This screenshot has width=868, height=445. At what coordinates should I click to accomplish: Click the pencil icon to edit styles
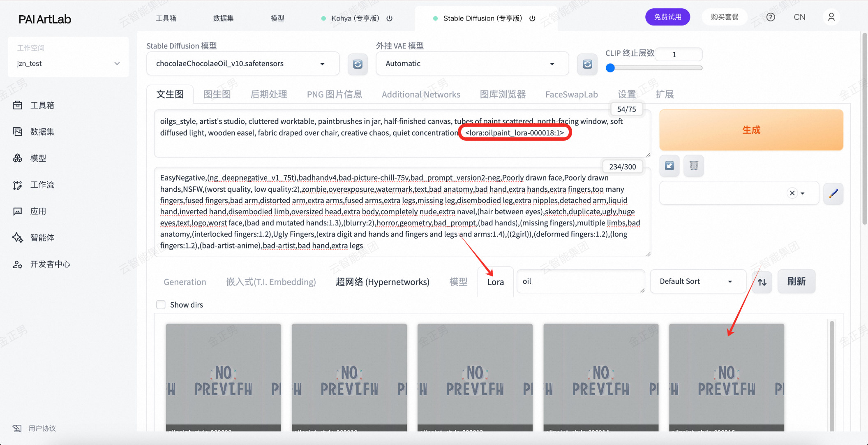pyautogui.click(x=833, y=193)
